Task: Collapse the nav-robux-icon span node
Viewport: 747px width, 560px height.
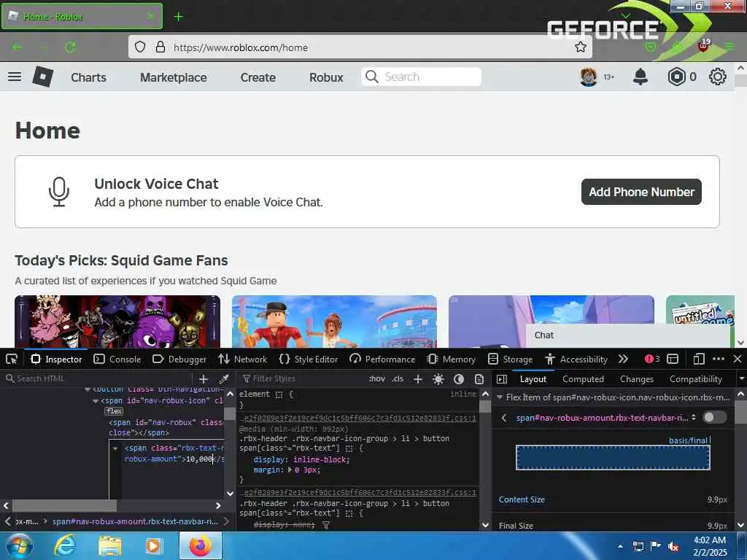Action: [96, 401]
